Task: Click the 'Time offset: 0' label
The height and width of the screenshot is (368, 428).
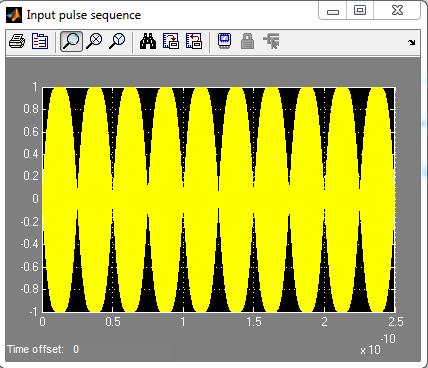Action: click(x=43, y=349)
